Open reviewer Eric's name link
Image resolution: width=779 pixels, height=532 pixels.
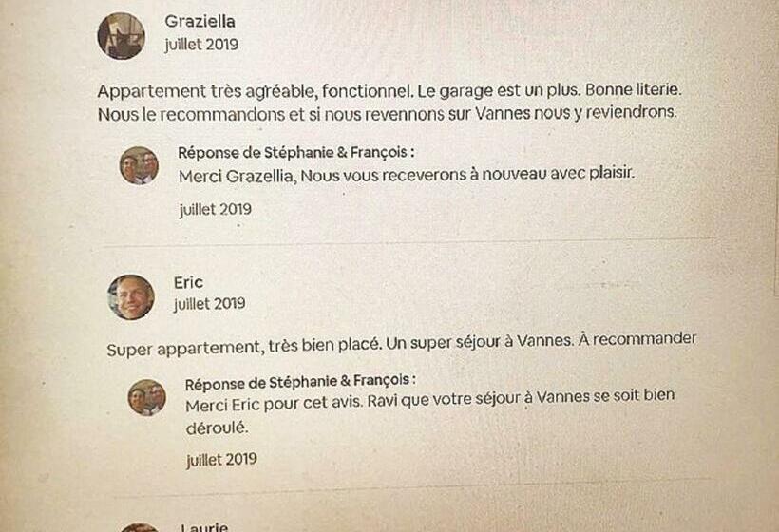point(188,282)
